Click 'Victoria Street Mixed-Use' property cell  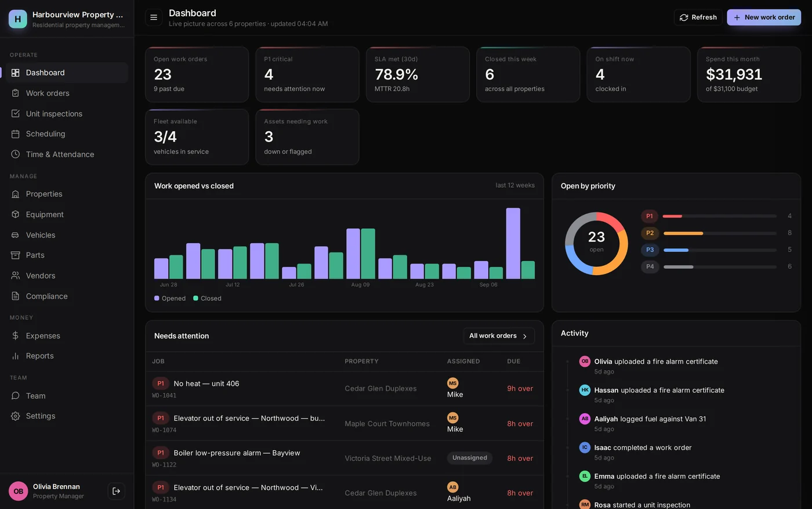(388, 459)
